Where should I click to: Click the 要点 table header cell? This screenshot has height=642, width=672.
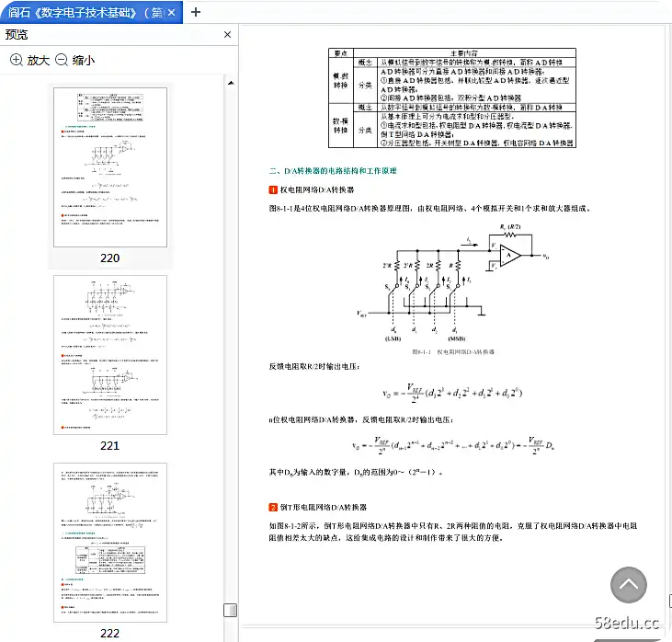coord(341,53)
